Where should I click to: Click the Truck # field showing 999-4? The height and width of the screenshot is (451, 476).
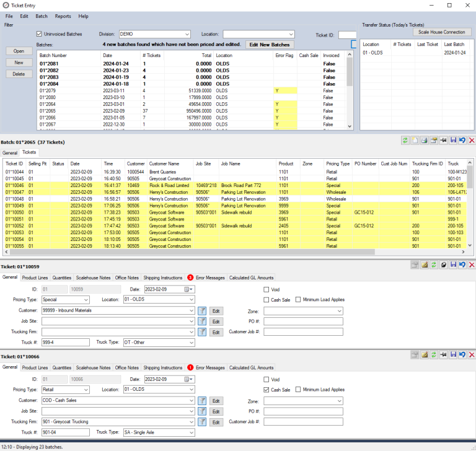point(66,343)
